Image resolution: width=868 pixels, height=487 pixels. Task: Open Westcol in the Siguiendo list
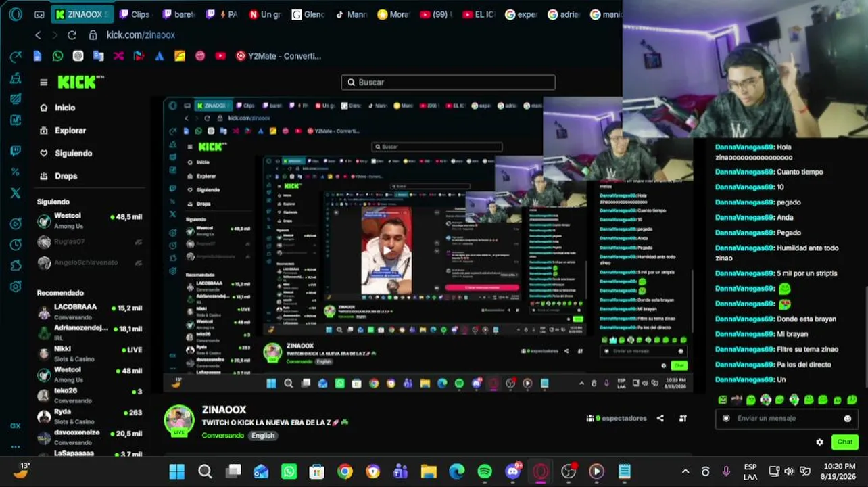click(90, 221)
